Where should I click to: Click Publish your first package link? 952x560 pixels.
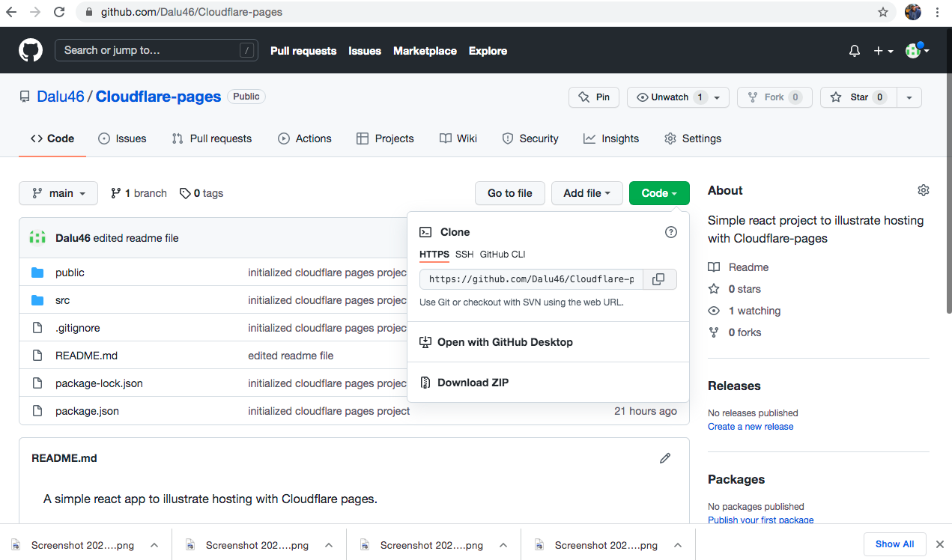(x=761, y=520)
